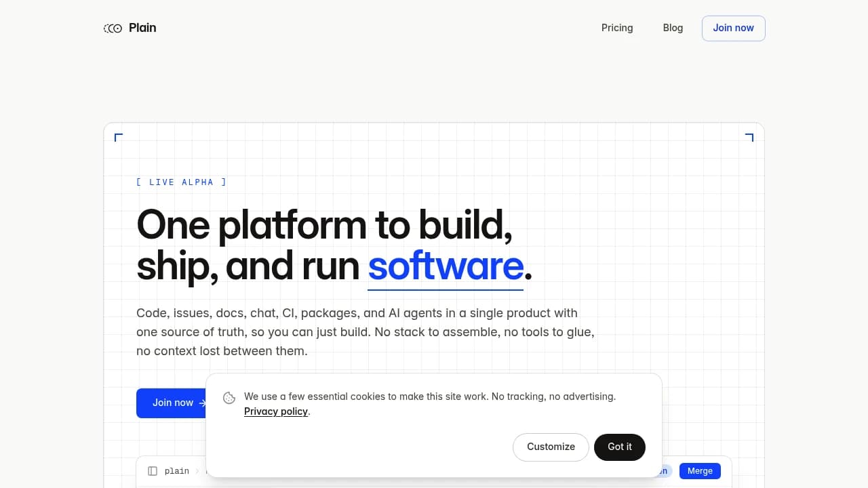Open the Privacy policy link
The height and width of the screenshot is (488, 868).
click(276, 411)
